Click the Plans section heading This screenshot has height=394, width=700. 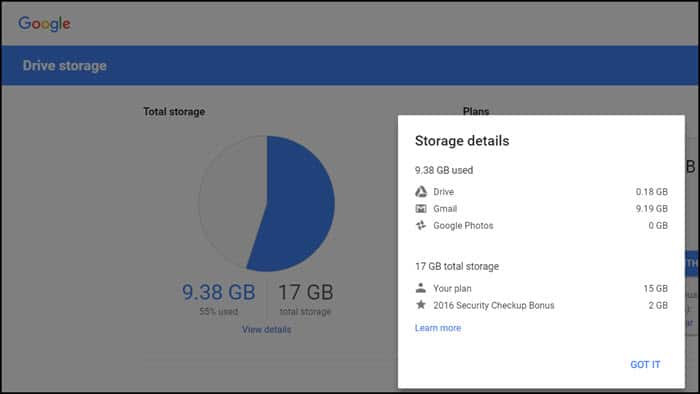(476, 111)
